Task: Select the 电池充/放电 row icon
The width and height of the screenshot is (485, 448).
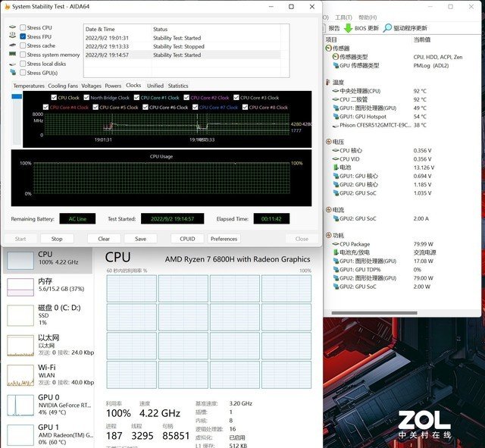Action: click(336, 252)
